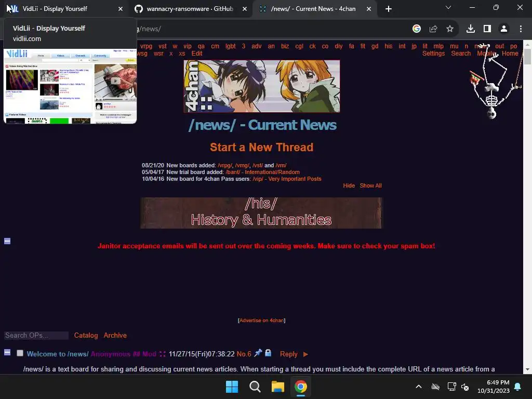This screenshot has width=532, height=399.
Task: Go to diy board link
Action: 339,46
